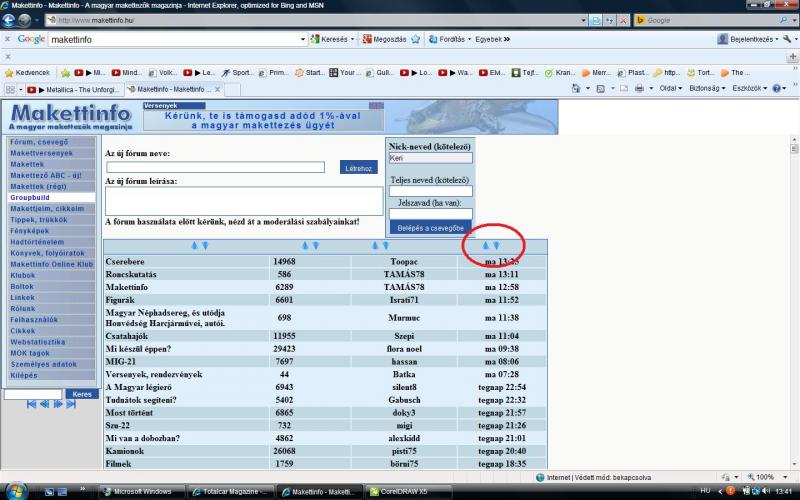Click the Az új fórum neve field

point(215,168)
